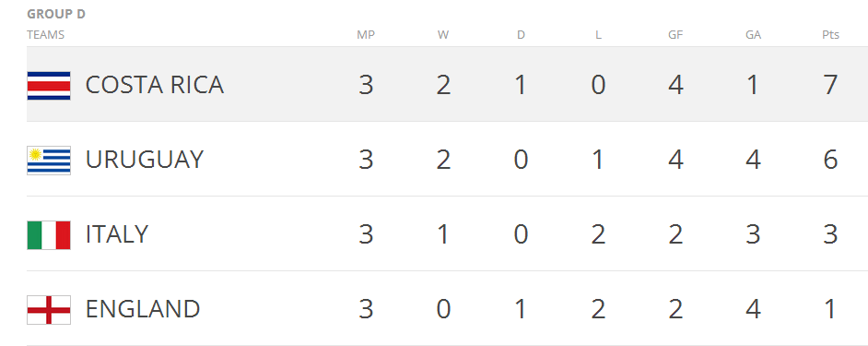Viewport: 868px width, 346px height.
Task: Click the TEAMS column header
Action: point(45,35)
